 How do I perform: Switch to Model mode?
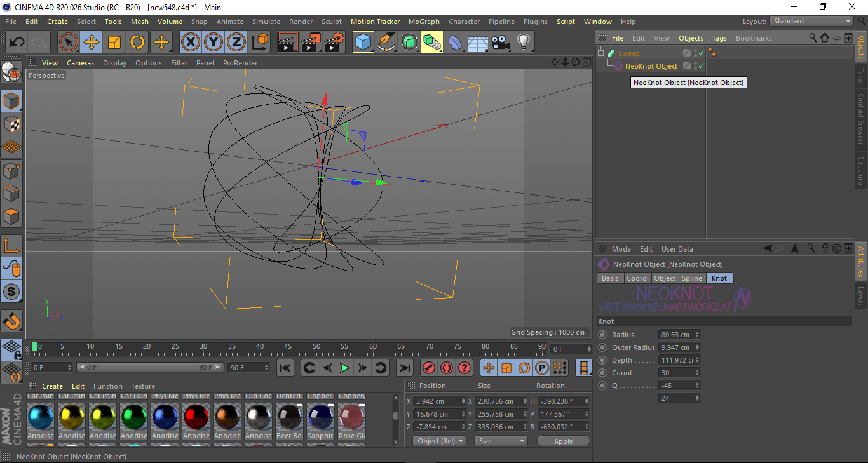[x=11, y=101]
